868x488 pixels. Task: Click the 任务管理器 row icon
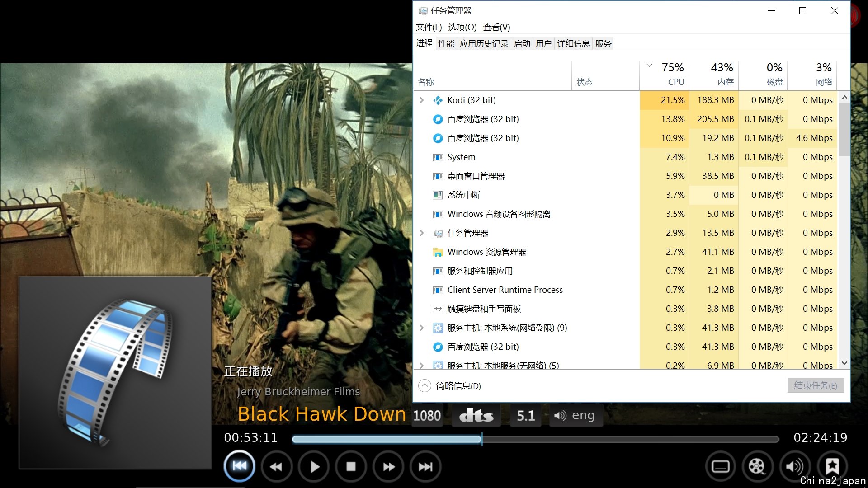pos(438,233)
